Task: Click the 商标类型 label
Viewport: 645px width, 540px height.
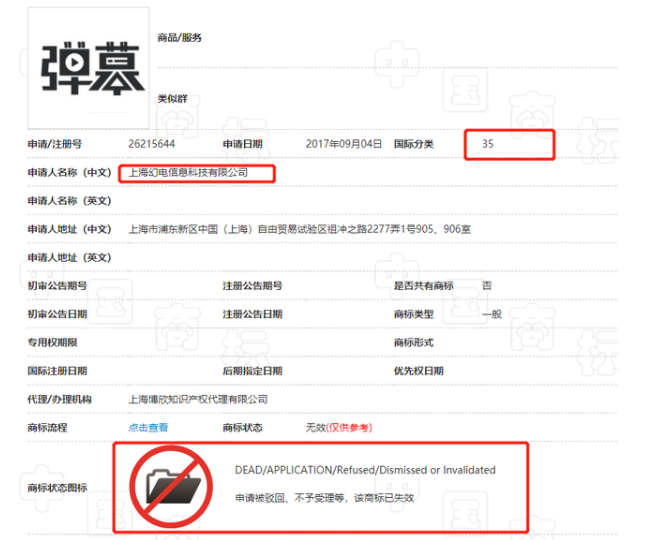Action: 414,314
